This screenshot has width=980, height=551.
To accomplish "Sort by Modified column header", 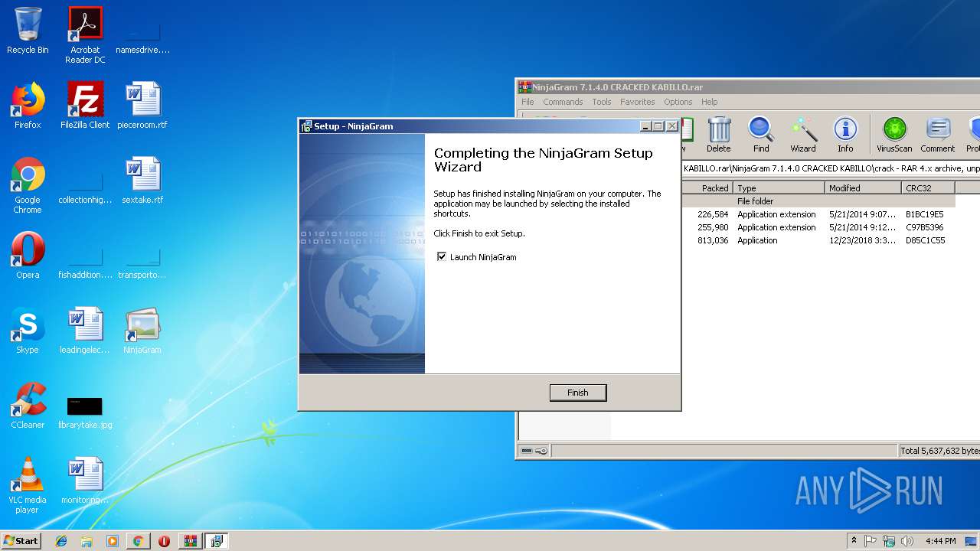I will coord(863,187).
